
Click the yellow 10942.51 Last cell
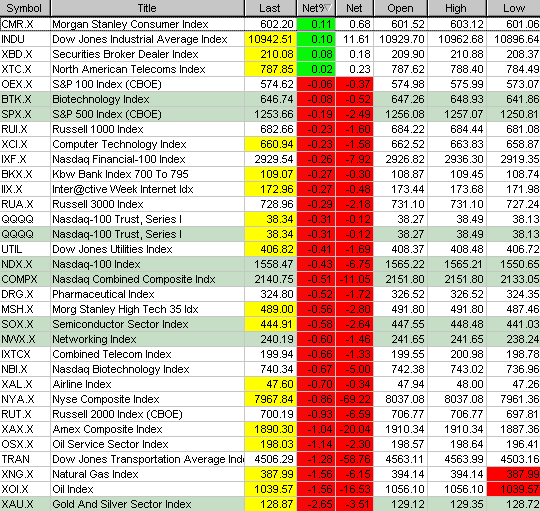[x=271, y=39]
